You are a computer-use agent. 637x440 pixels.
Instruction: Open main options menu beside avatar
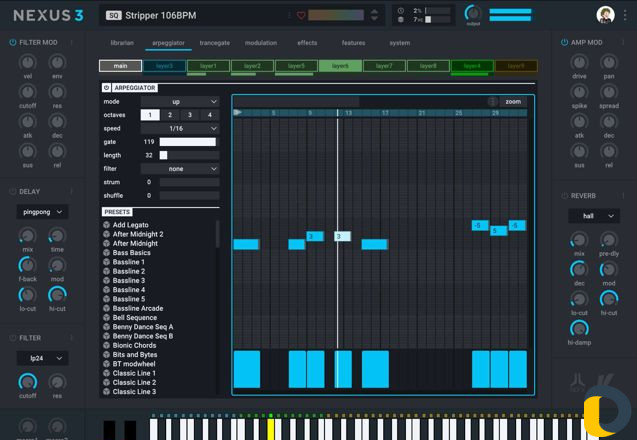coord(625,15)
